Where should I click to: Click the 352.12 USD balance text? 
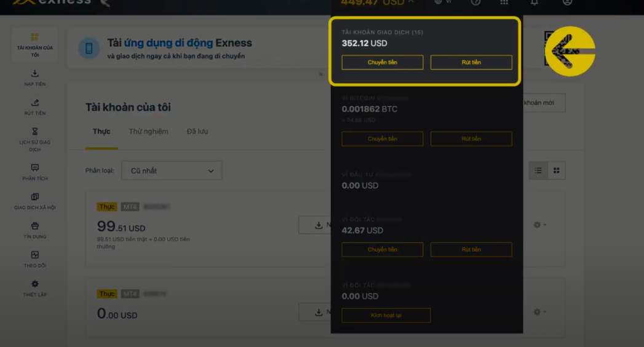(364, 43)
